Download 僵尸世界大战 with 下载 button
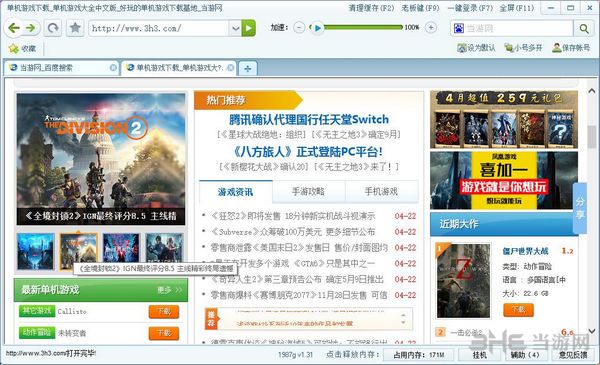The image size is (600, 365). [518, 310]
